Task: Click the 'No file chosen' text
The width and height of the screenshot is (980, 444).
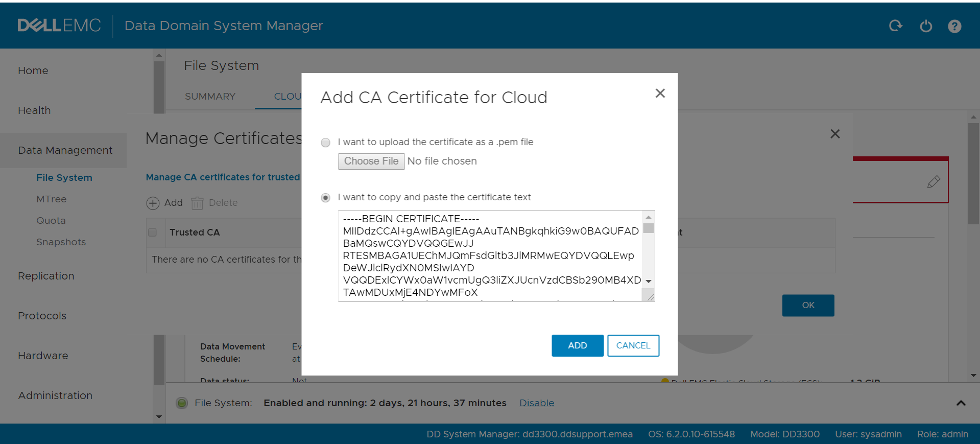Action: pos(442,161)
